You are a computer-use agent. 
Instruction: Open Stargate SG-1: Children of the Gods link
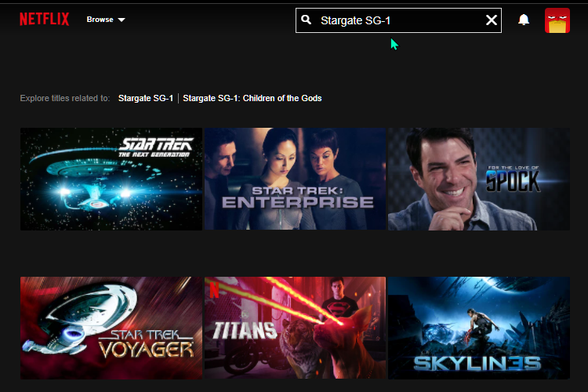pos(252,98)
